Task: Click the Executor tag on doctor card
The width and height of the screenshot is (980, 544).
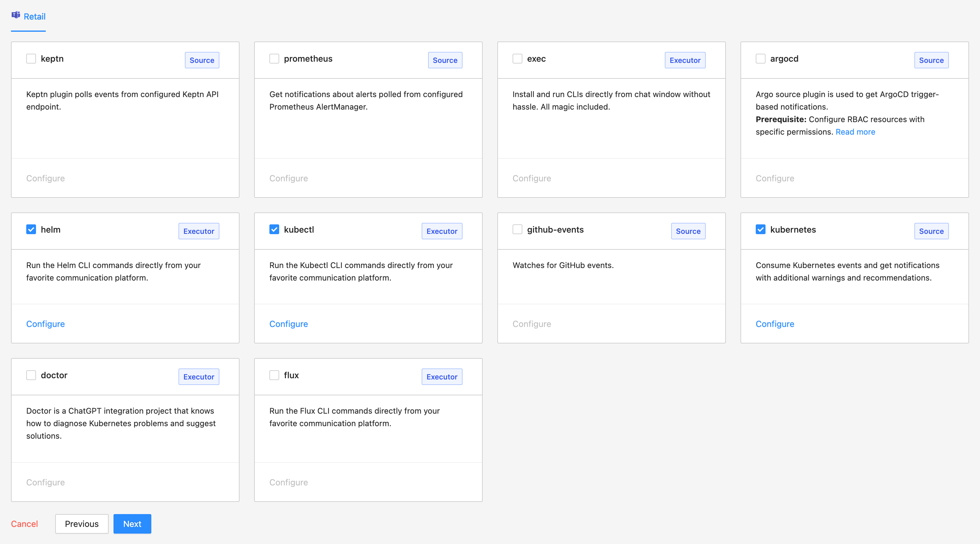Action: click(199, 377)
